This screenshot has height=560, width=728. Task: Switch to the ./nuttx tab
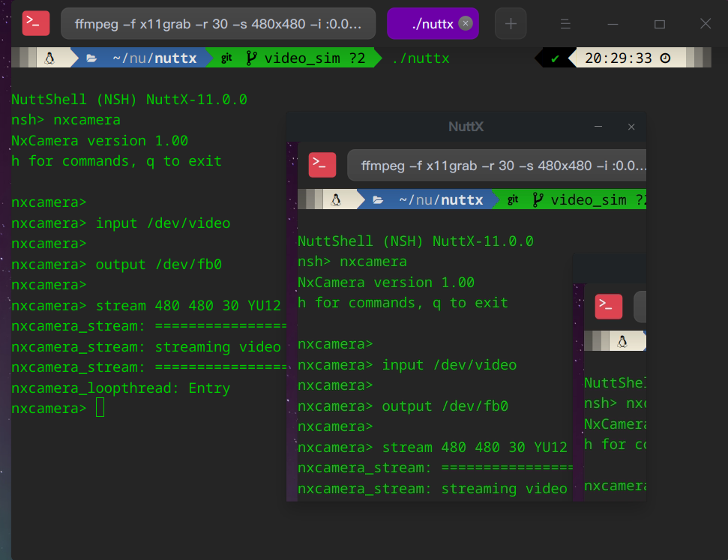pyautogui.click(x=433, y=24)
